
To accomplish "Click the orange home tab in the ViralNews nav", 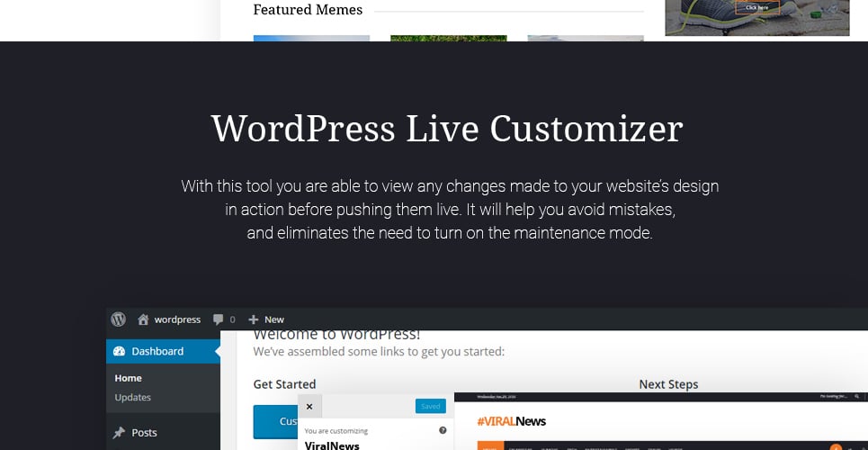I will point(490,446).
